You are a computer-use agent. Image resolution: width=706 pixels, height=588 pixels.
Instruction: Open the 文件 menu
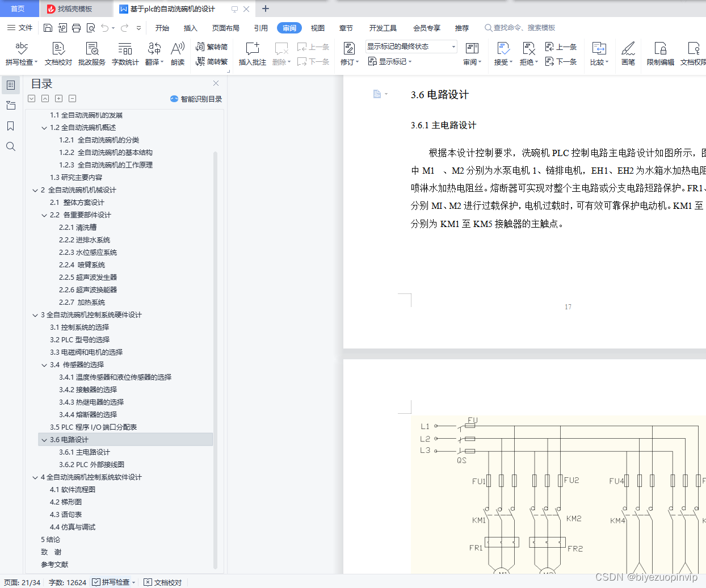(x=20, y=28)
